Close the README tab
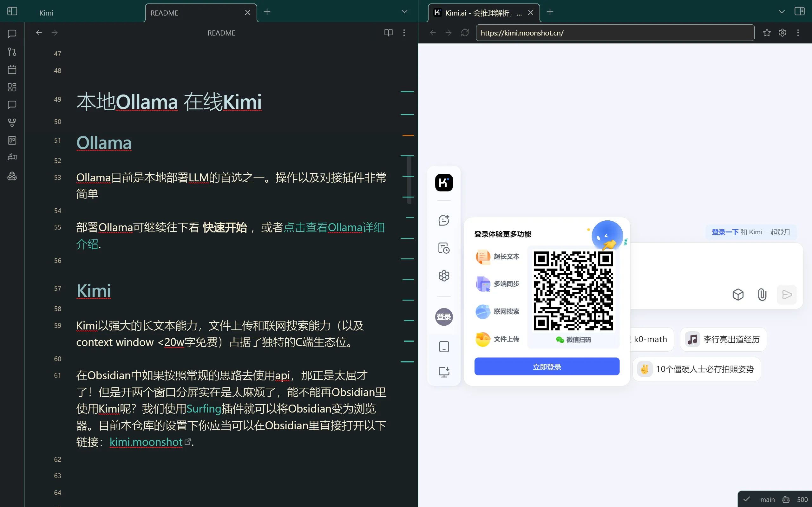The height and width of the screenshot is (507, 812). coord(248,12)
